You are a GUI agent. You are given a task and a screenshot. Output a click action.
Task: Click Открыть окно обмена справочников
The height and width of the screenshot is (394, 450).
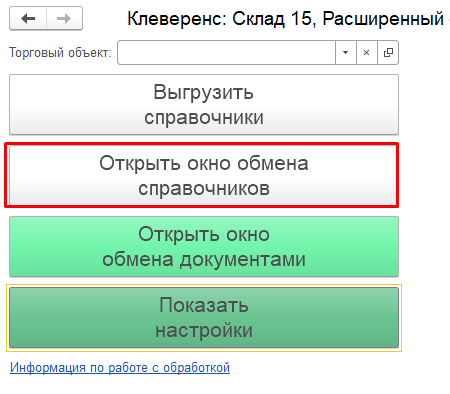click(x=203, y=175)
